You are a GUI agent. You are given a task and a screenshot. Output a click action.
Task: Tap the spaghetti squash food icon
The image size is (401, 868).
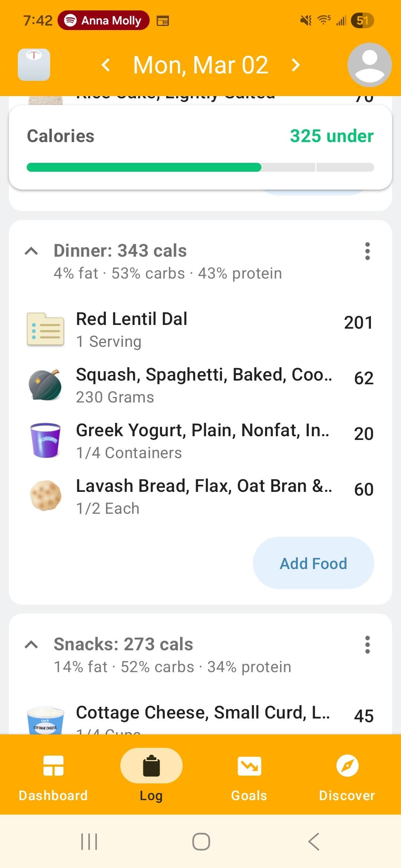[45, 385]
